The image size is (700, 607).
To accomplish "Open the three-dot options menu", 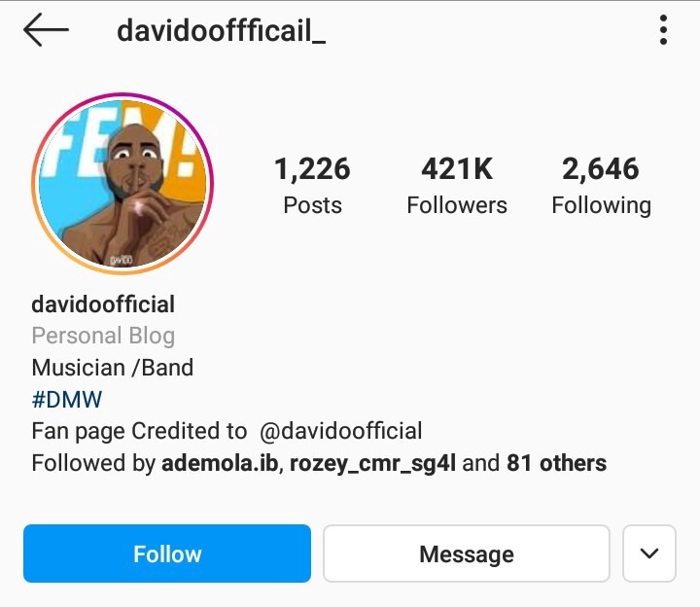I will click(663, 30).
